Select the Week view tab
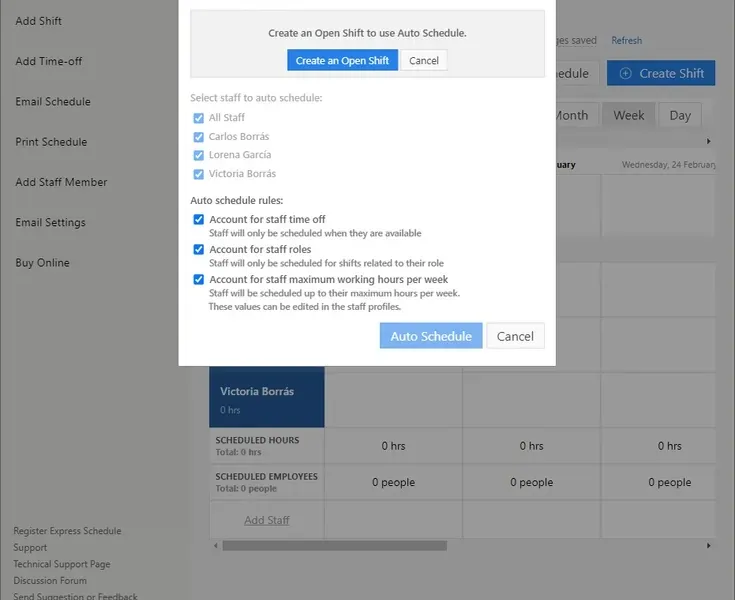This screenshot has height=600, width=735. click(x=629, y=115)
